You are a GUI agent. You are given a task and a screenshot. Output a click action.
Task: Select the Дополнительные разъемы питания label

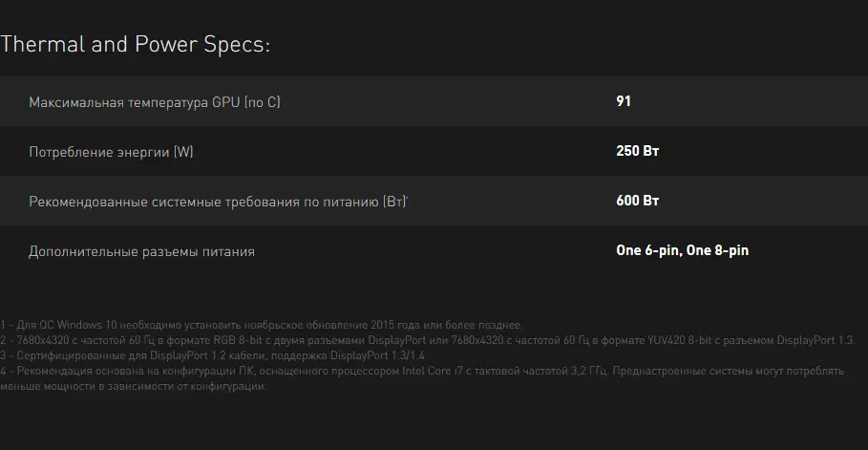tap(141, 251)
